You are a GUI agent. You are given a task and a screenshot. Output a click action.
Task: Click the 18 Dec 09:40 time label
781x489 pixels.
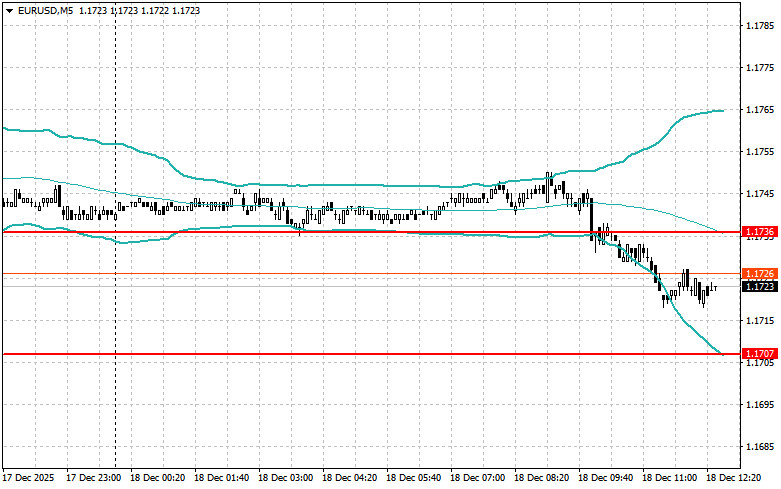tap(605, 478)
